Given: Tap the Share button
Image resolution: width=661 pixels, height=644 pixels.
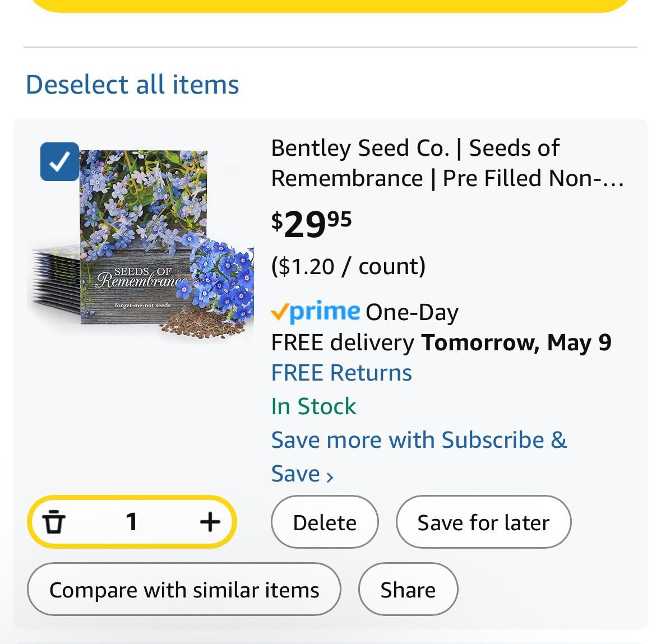Looking at the screenshot, I should (408, 590).
